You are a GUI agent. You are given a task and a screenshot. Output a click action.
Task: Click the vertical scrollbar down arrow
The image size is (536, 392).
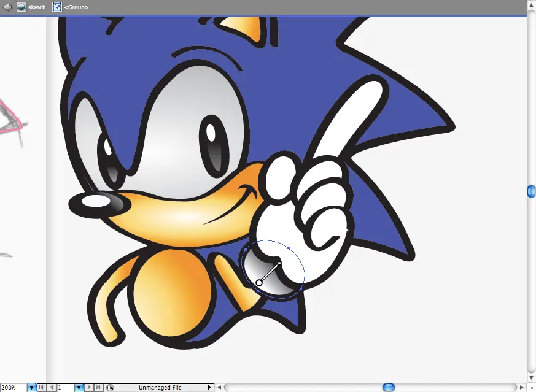click(531, 377)
